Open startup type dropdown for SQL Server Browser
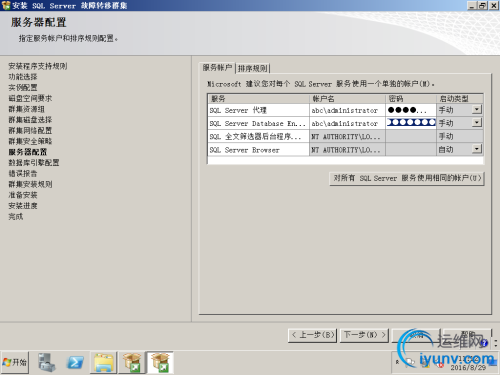 click(x=477, y=149)
